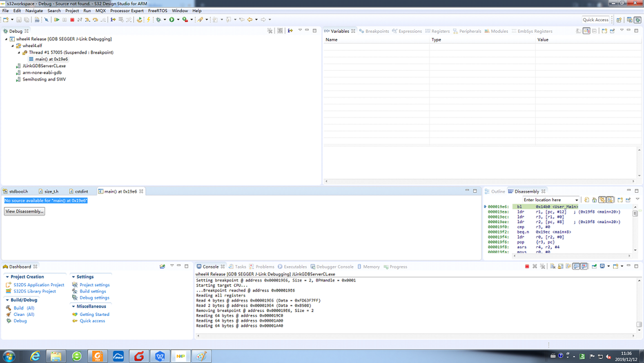The width and height of the screenshot is (644, 363).
Task: Toggle Show Console on standard output change
Action: click(576, 266)
